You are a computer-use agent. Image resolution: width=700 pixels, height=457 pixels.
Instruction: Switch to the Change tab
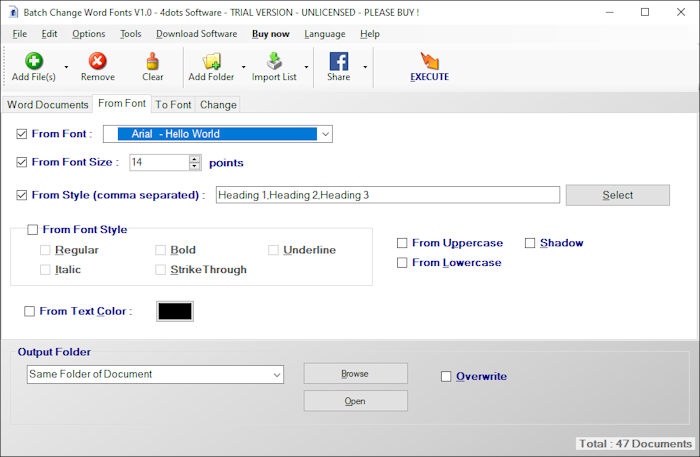[218, 104]
